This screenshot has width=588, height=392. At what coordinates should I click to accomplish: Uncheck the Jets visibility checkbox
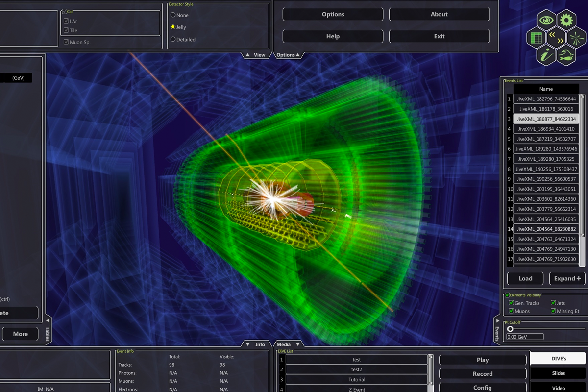pyautogui.click(x=553, y=303)
